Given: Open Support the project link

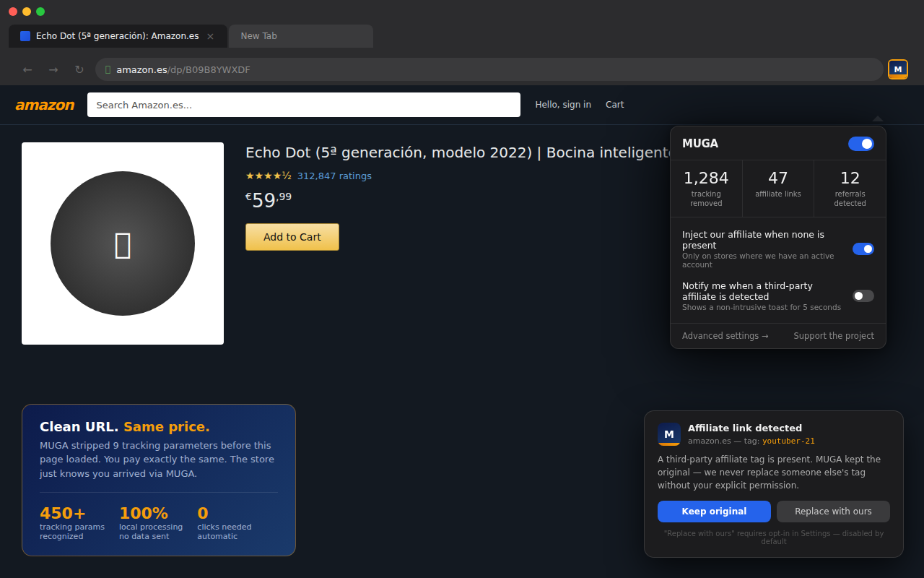Looking at the screenshot, I should pos(834,336).
